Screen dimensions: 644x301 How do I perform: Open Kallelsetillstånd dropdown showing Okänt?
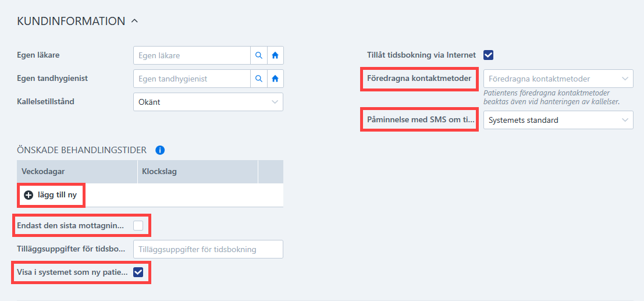coord(208,102)
